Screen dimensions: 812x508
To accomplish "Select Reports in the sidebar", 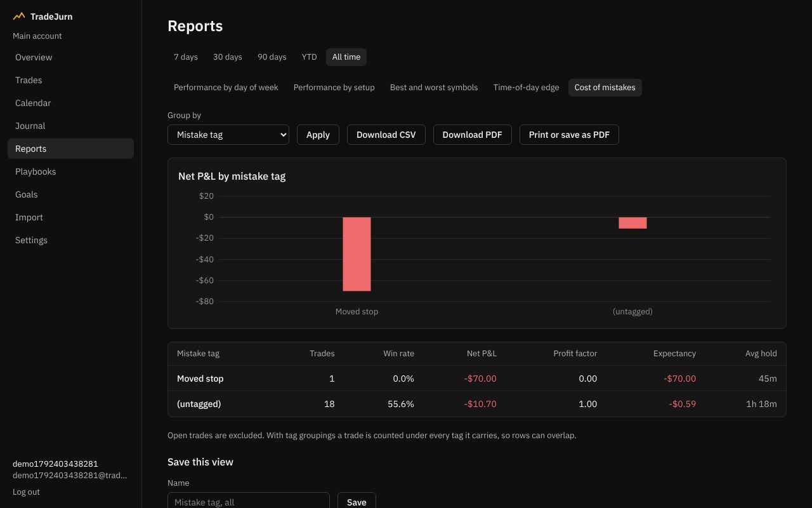I will 70,149.
